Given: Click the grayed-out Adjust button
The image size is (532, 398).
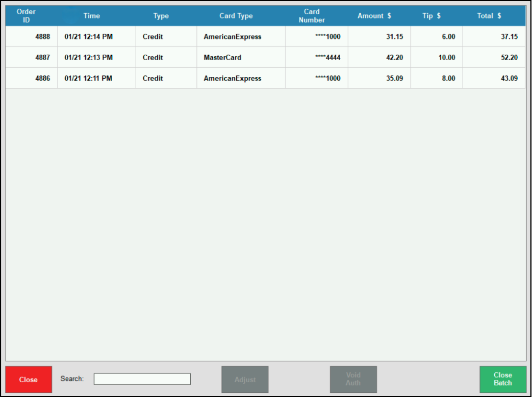Looking at the screenshot, I should pyautogui.click(x=245, y=379).
